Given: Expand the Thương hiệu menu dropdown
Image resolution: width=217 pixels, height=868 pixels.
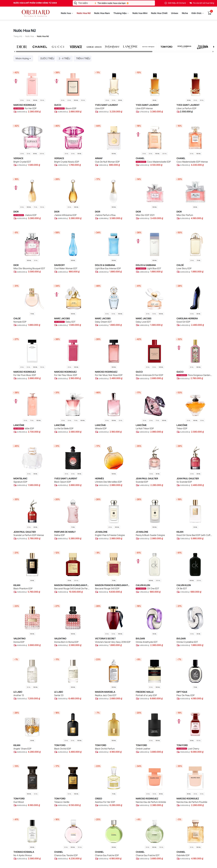Looking at the screenshot, I should coord(121,13).
